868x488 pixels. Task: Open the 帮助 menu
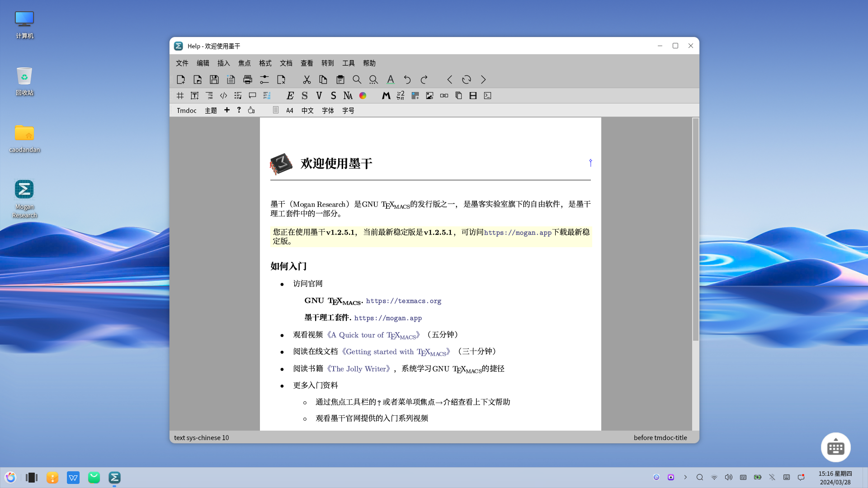(x=369, y=63)
